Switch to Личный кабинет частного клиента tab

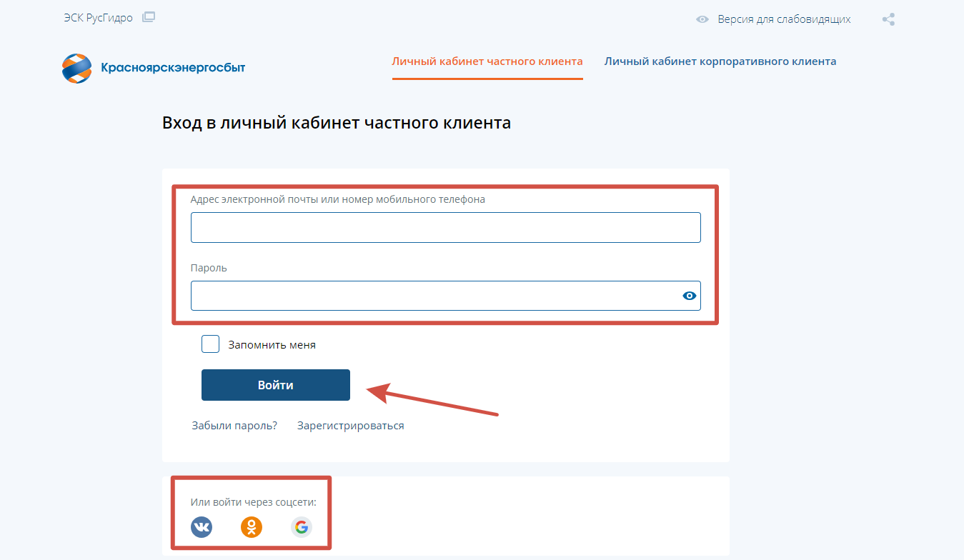(x=487, y=61)
